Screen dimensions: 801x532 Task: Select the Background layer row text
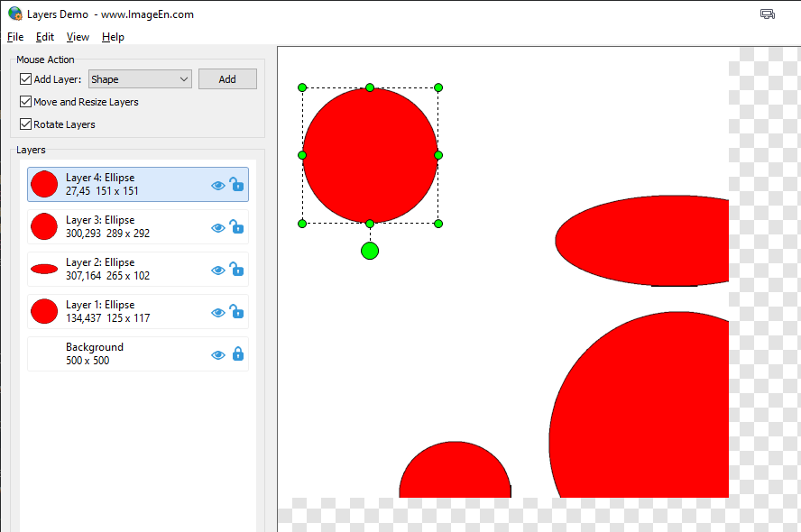pyautogui.click(x=95, y=347)
